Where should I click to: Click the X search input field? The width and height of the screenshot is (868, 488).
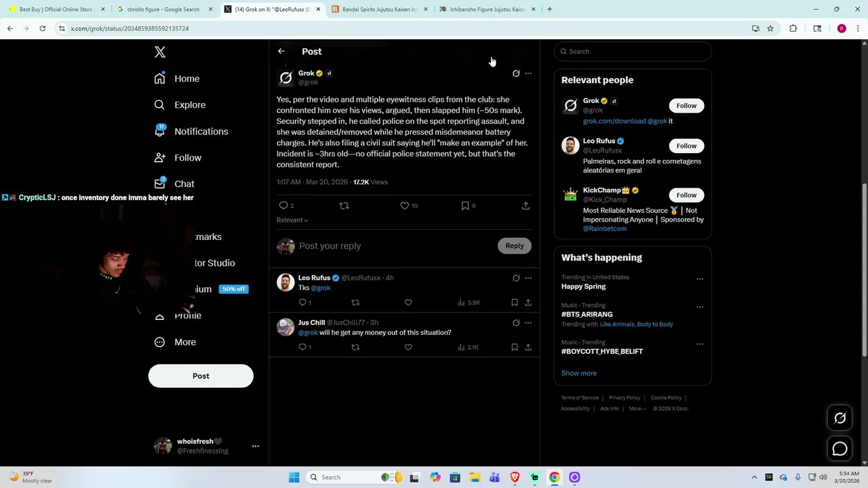tap(633, 52)
